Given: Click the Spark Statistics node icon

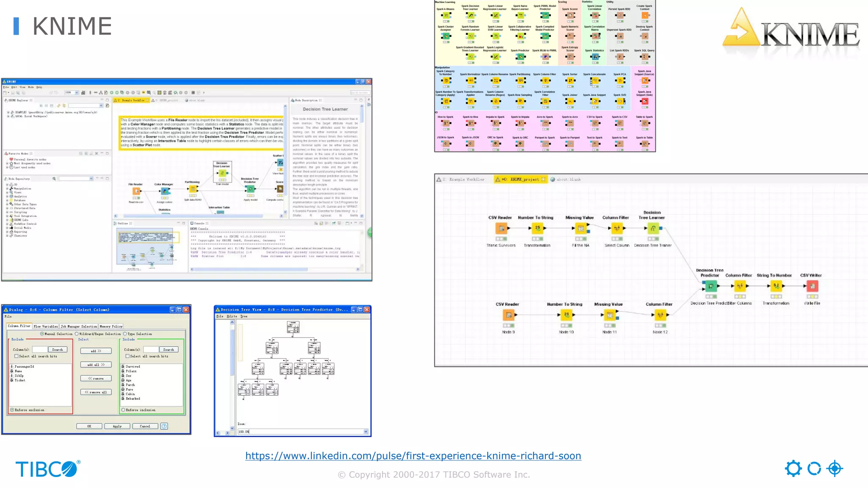Looking at the screenshot, I should [595, 57].
